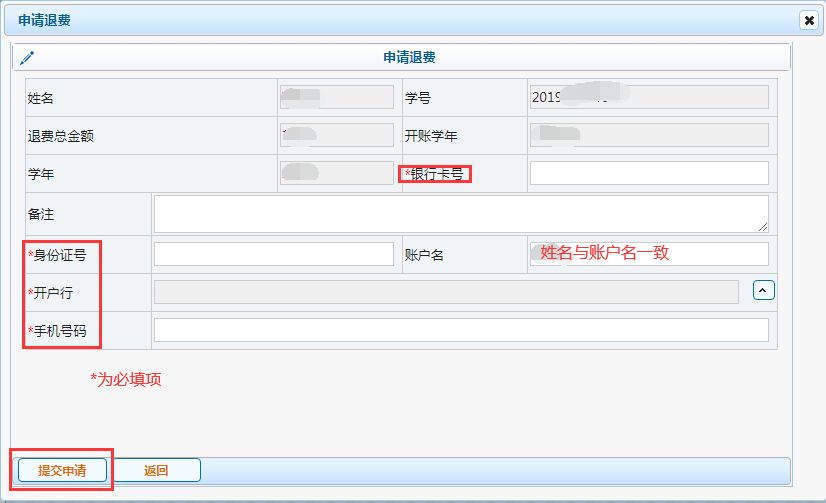826x503 pixels.
Task: Select the 身份证号 input box
Action: [x=273, y=254]
